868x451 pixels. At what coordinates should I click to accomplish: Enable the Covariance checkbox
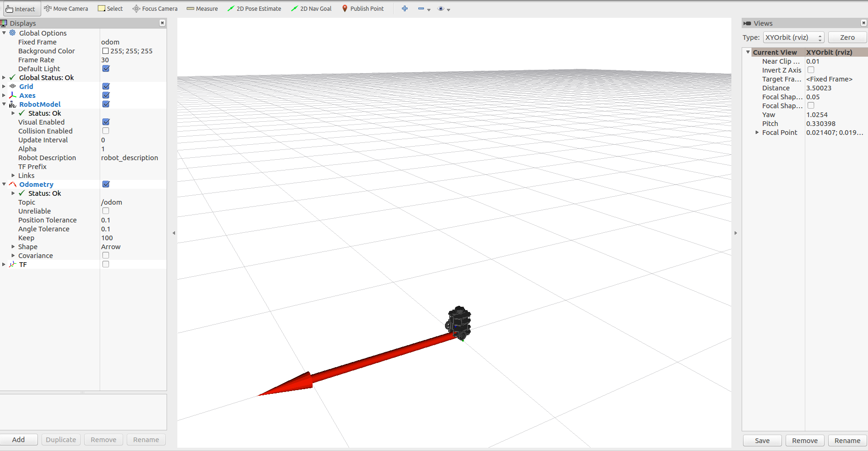(x=106, y=255)
